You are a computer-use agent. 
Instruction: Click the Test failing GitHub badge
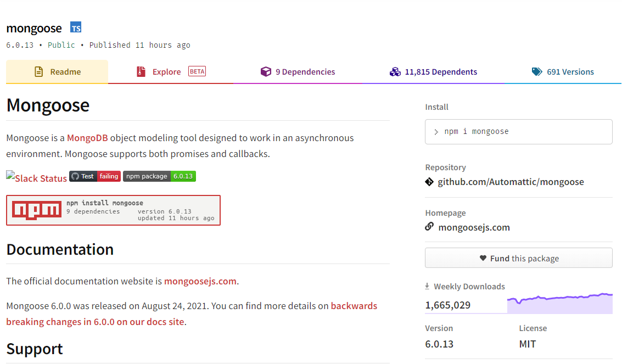(x=95, y=176)
